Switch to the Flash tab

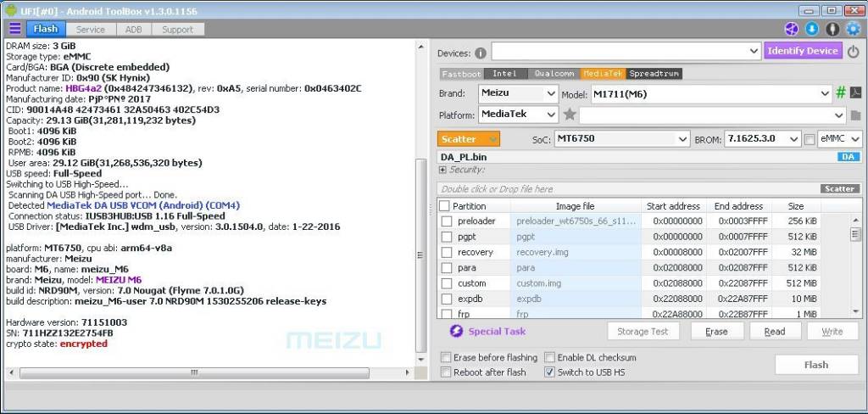tap(46, 29)
